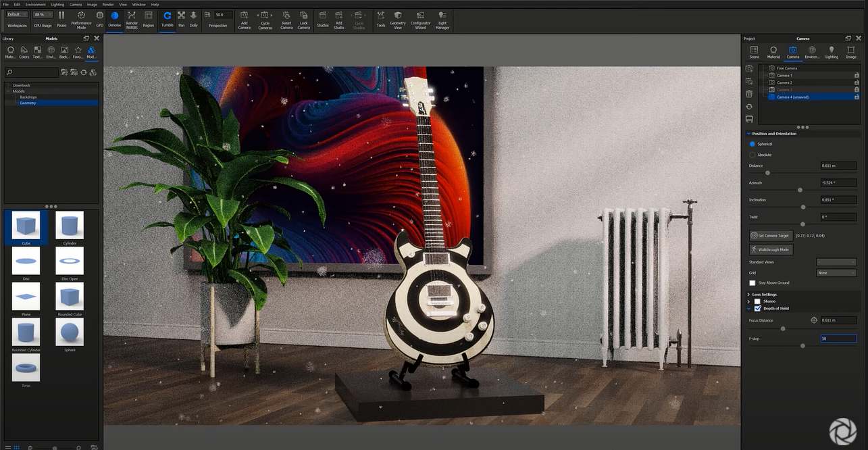868x450 pixels.
Task: Check the Stay Above Ground option
Action: 752,282
